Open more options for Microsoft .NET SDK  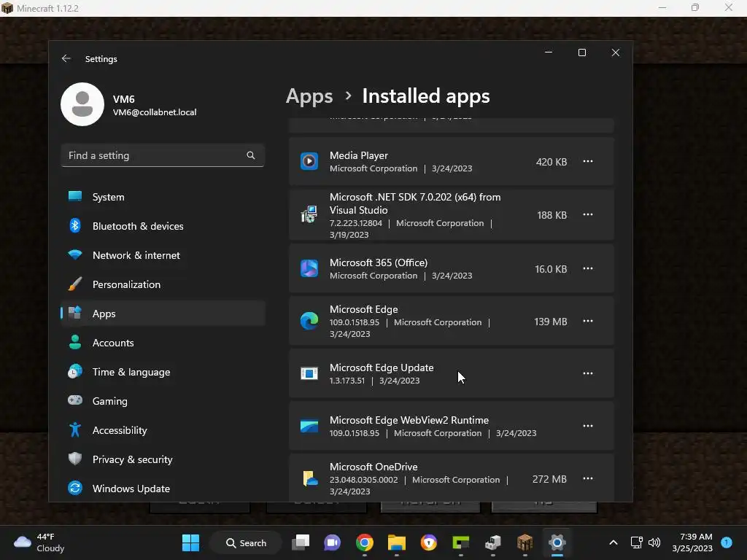tap(588, 215)
